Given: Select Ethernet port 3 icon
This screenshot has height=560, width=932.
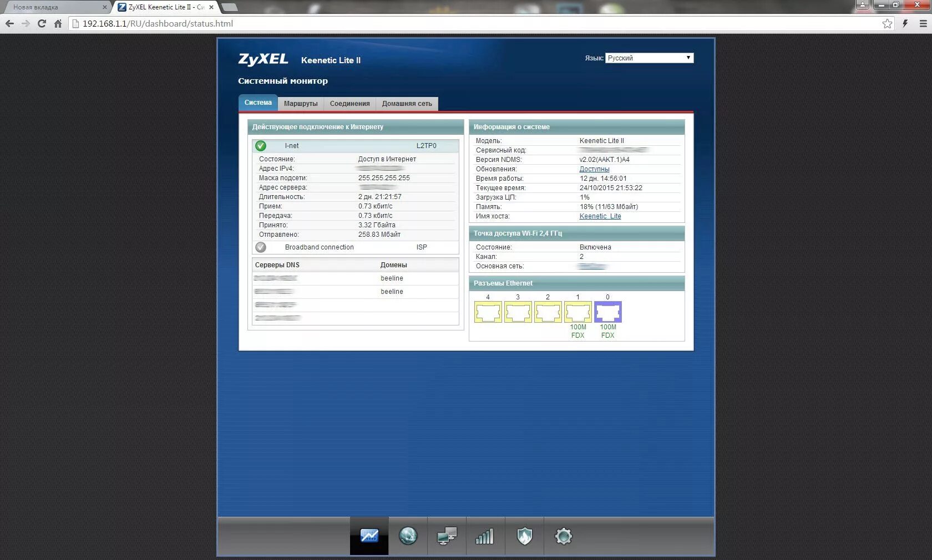Looking at the screenshot, I should [518, 312].
